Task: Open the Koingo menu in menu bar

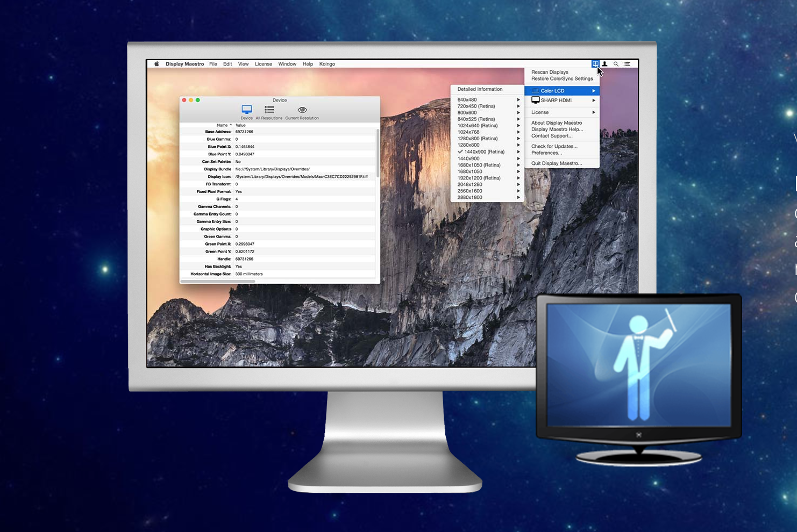Action: point(327,64)
